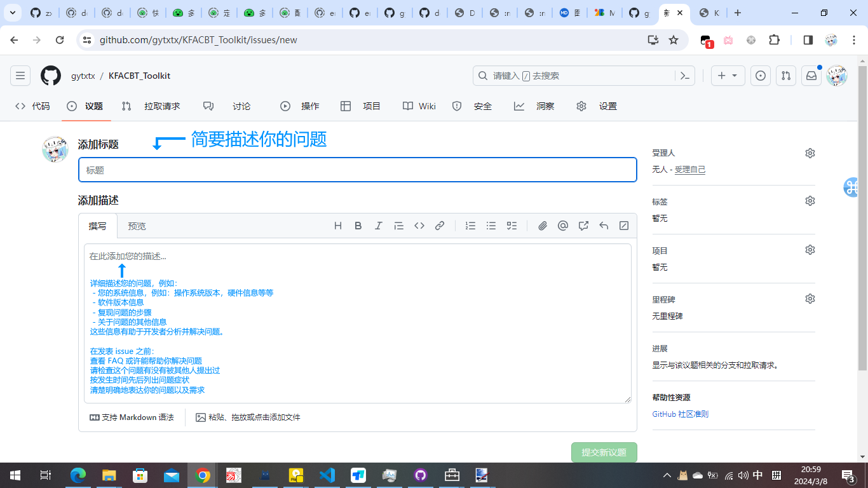The image size is (868, 488).
Task: Click the 支持 Markdown 语法 link
Action: pyautogui.click(x=132, y=417)
